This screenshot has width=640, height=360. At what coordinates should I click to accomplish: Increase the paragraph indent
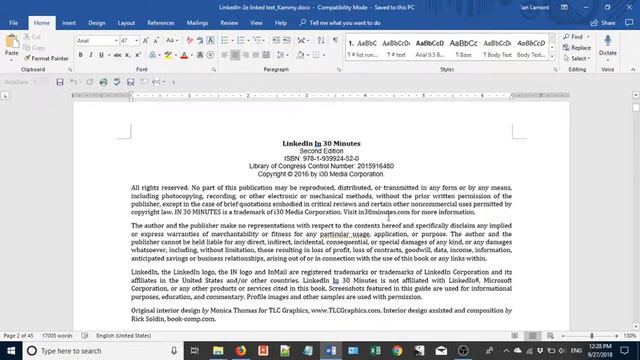click(x=287, y=40)
